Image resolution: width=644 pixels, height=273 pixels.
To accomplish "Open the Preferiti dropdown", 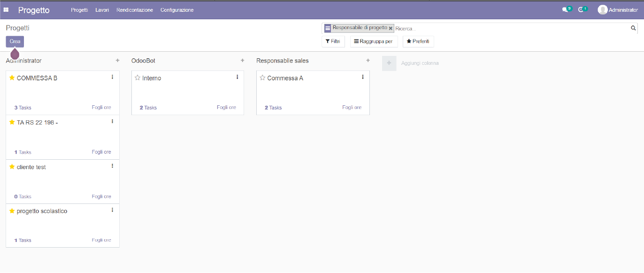I will pos(418,41).
